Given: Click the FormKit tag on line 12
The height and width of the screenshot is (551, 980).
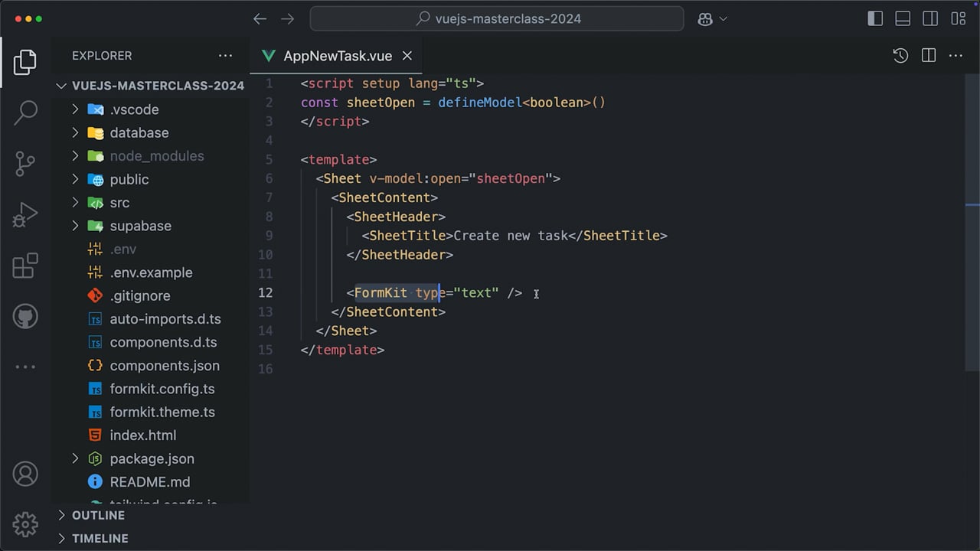Looking at the screenshot, I should pyautogui.click(x=381, y=292).
